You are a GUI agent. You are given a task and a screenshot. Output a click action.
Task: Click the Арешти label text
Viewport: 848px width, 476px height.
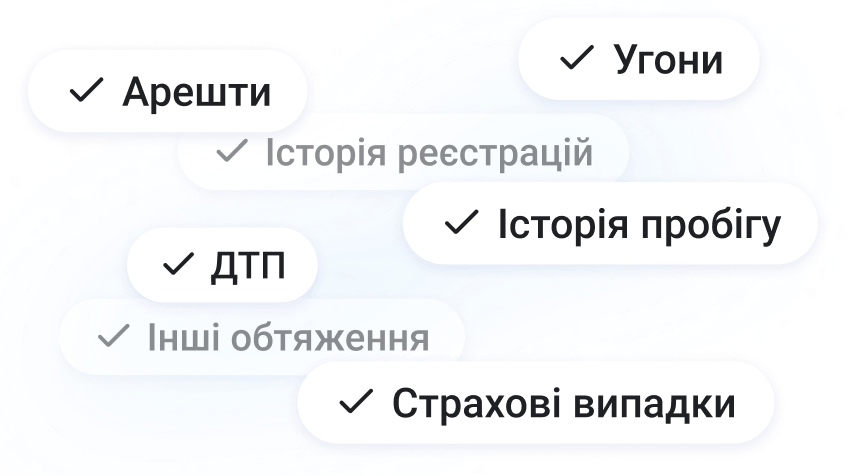(196, 92)
